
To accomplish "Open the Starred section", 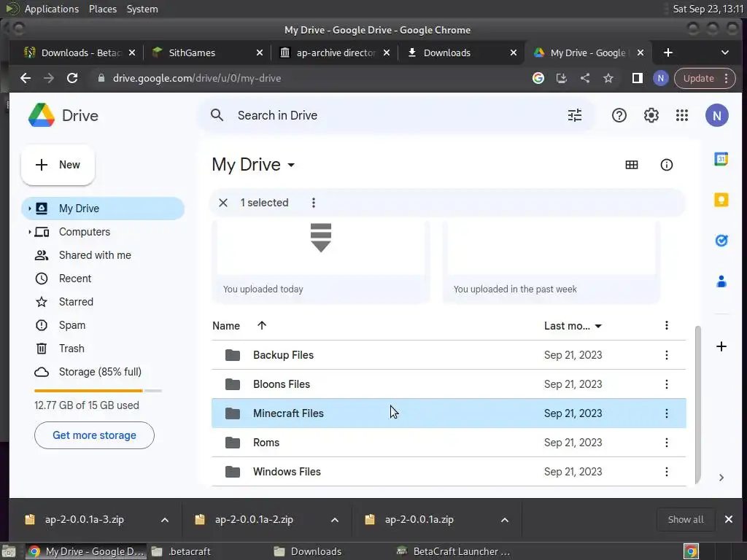I will click(76, 302).
